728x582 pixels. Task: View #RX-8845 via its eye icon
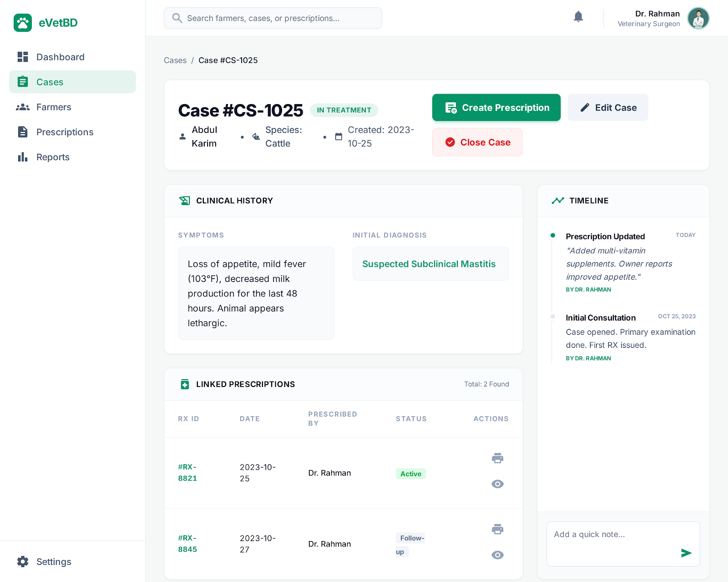tap(497, 555)
